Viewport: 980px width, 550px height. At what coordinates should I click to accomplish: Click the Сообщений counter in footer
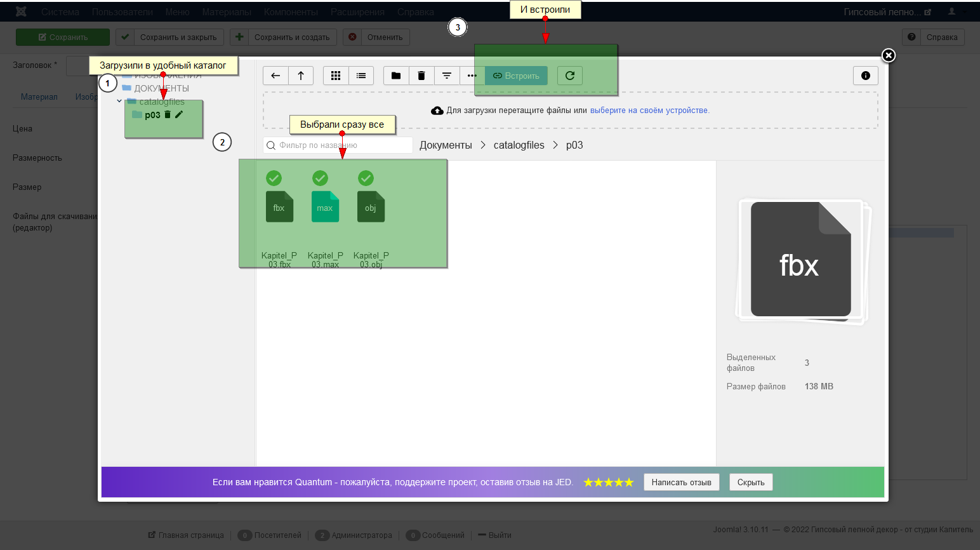coord(435,535)
